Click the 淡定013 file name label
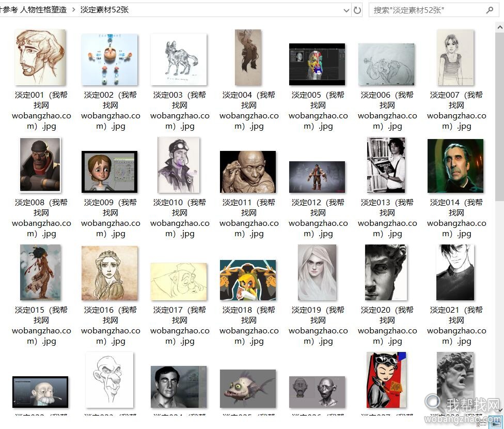The image size is (504, 429). point(387,218)
